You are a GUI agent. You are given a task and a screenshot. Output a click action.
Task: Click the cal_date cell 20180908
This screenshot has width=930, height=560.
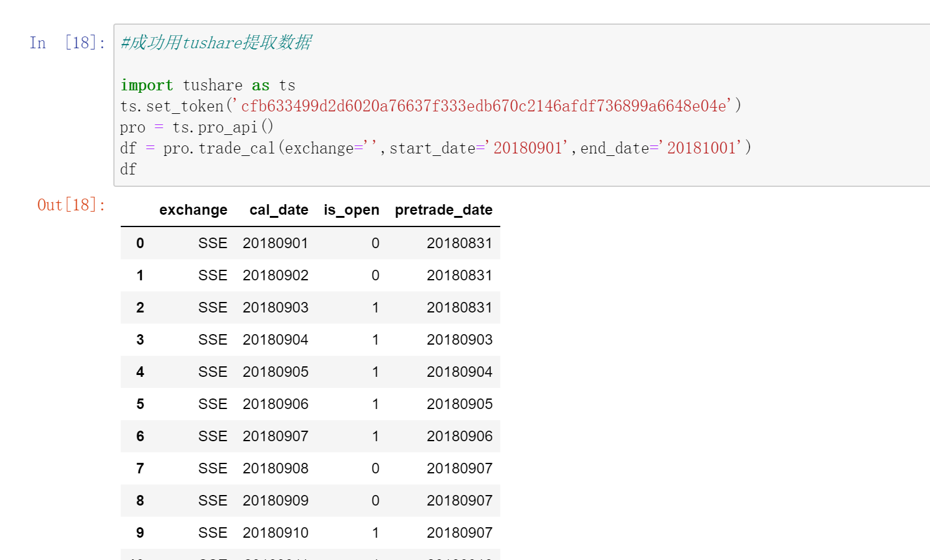click(276, 468)
